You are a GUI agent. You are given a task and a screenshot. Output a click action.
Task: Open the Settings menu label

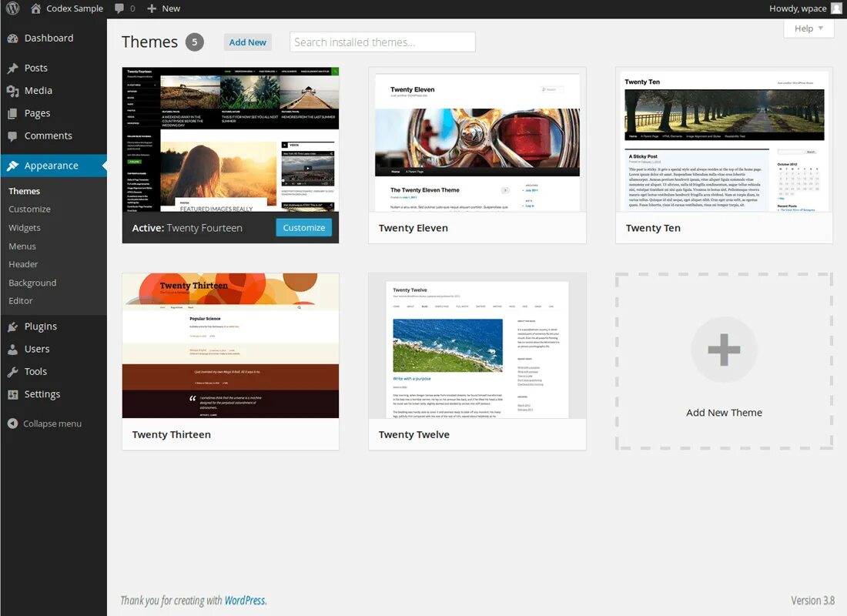coord(42,394)
